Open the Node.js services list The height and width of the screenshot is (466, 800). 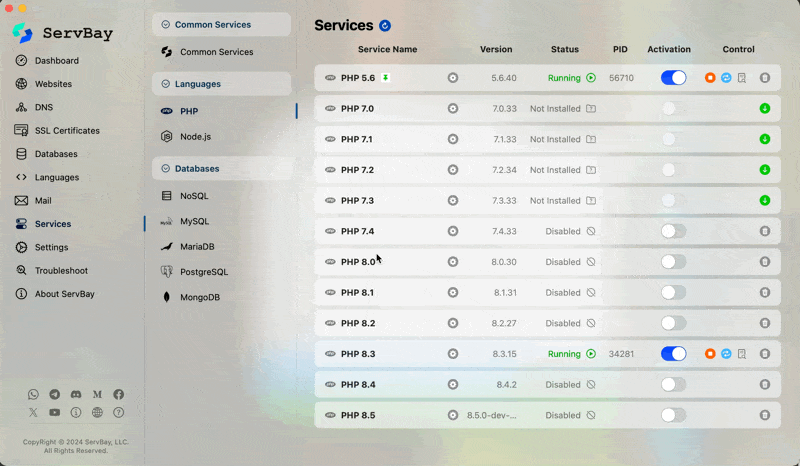(195, 136)
